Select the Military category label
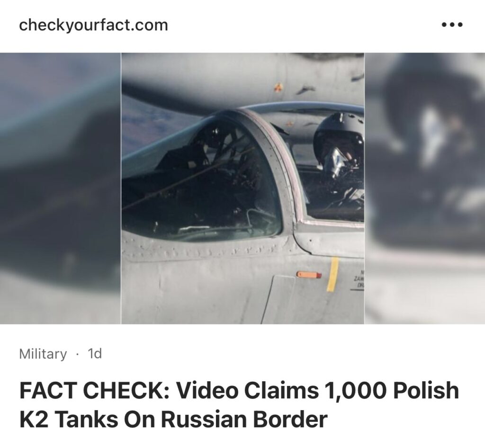The width and height of the screenshot is (485, 448). [x=43, y=354]
